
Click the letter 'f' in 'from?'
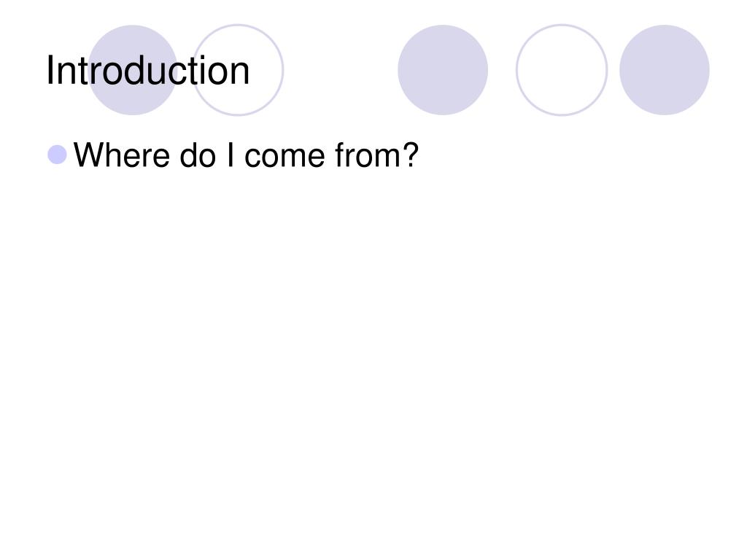(340, 155)
